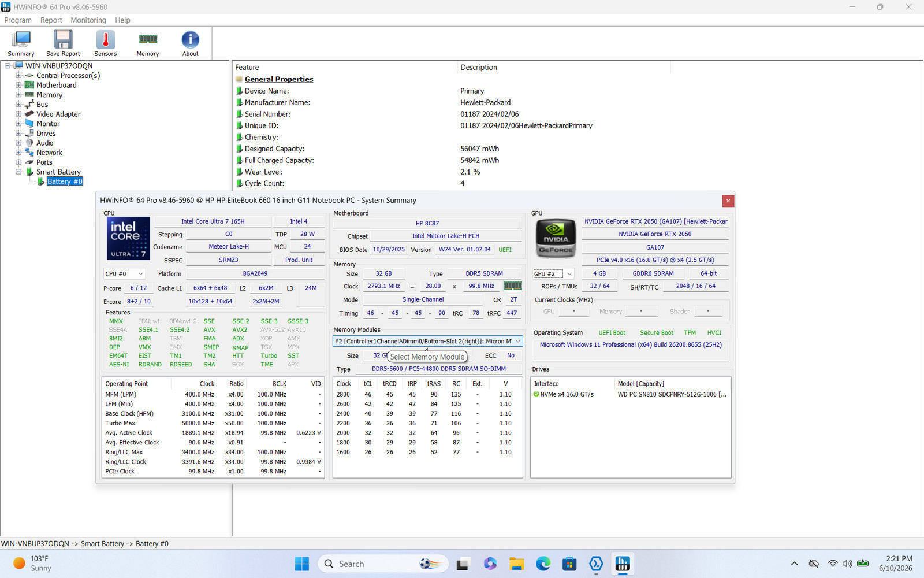Screen dimensions: 924x578
Task: Click the NVIDIA GeForce logo image
Action: tap(556, 238)
